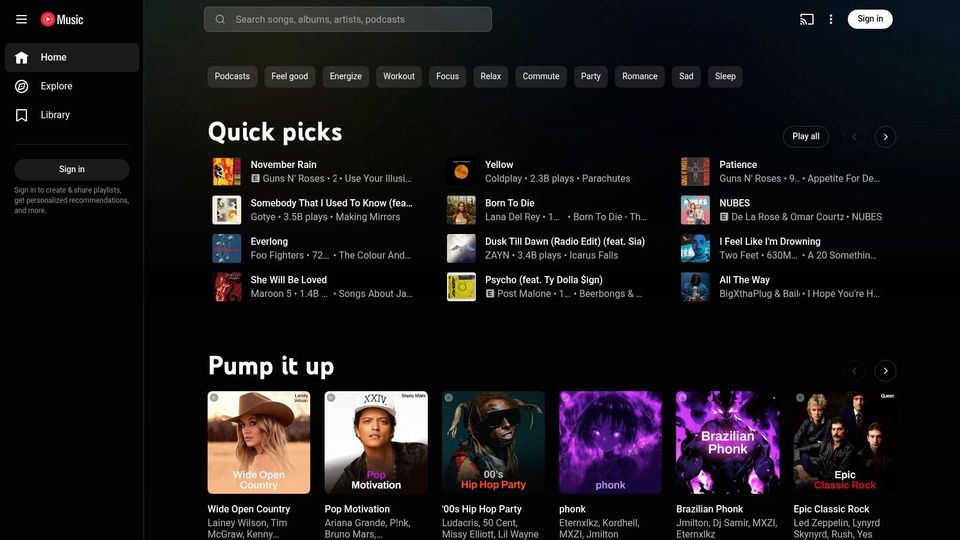Click the Library sidebar label
The width and height of the screenshot is (960, 540).
point(55,115)
